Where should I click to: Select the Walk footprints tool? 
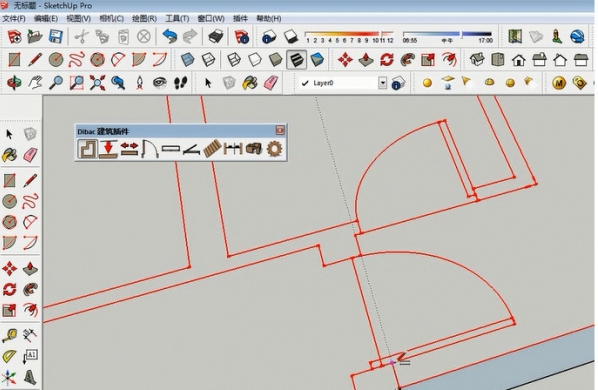point(181,83)
